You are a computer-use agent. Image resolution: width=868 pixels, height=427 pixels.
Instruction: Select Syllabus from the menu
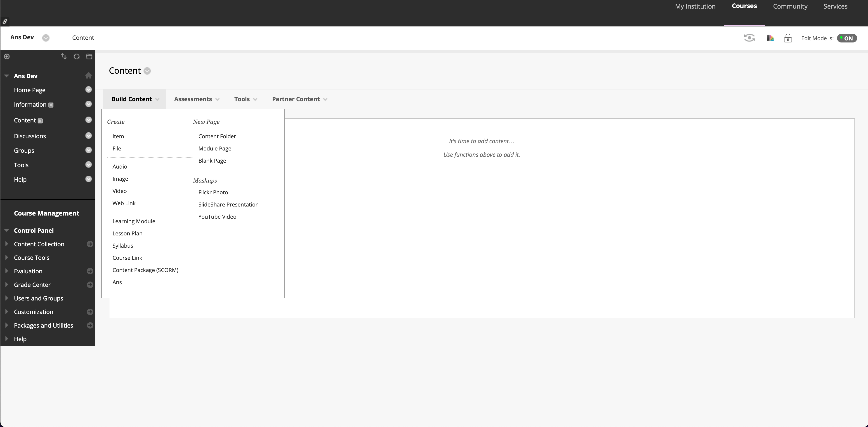pyautogui.click(x=123, y=246)
